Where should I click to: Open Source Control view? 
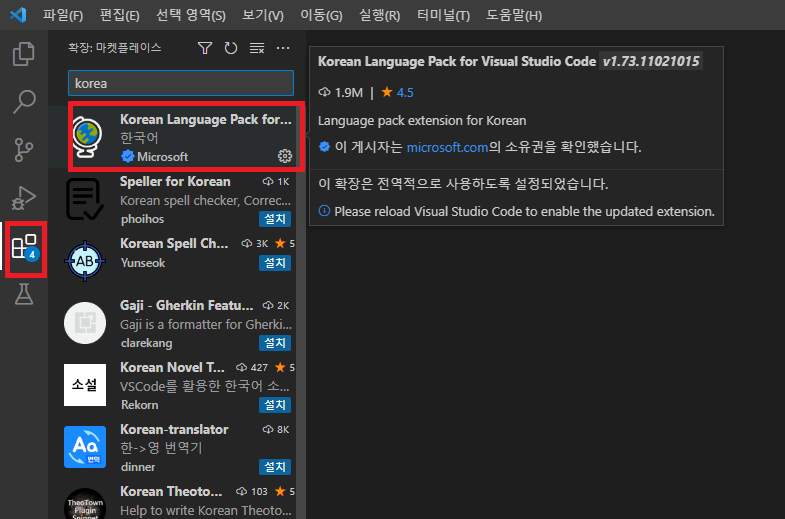click(24, 150)
